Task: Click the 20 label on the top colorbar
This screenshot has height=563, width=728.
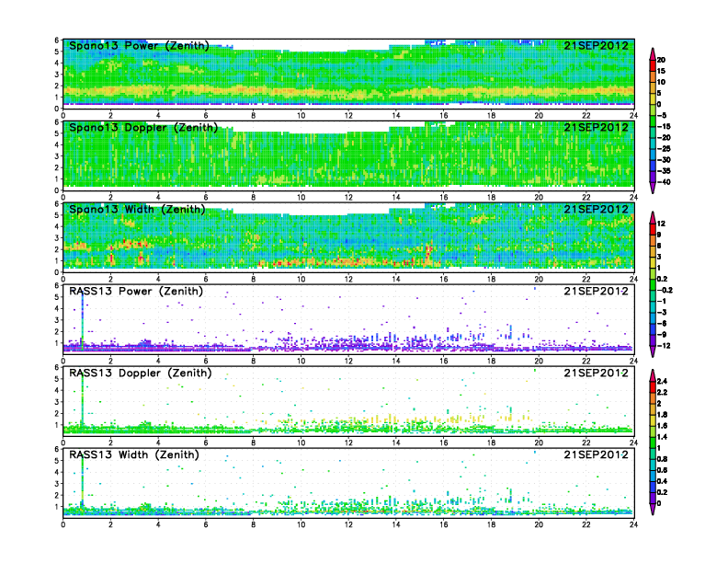Action: (661, 60)
